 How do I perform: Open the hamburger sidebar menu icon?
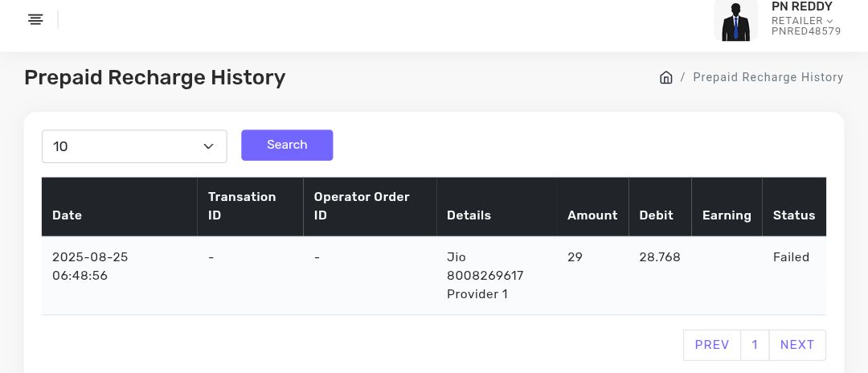pyautogui.click(x=35, y=19)
